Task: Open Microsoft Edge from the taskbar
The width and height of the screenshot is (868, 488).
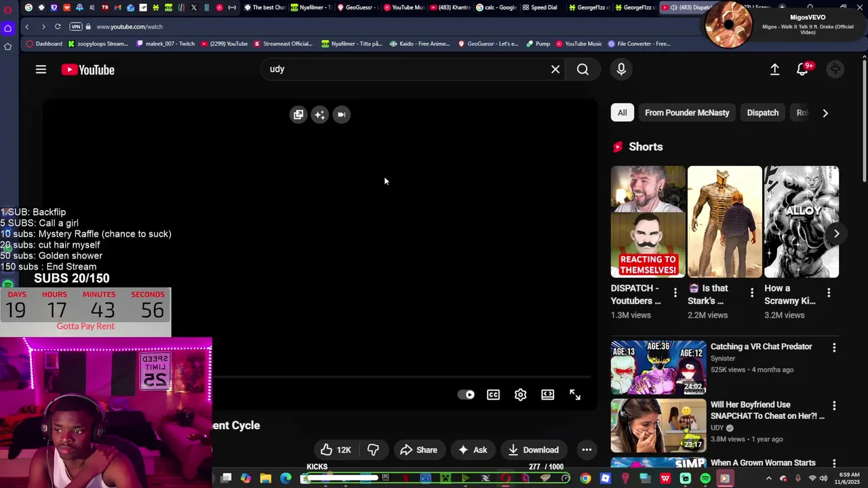Action: coord(286,478)
